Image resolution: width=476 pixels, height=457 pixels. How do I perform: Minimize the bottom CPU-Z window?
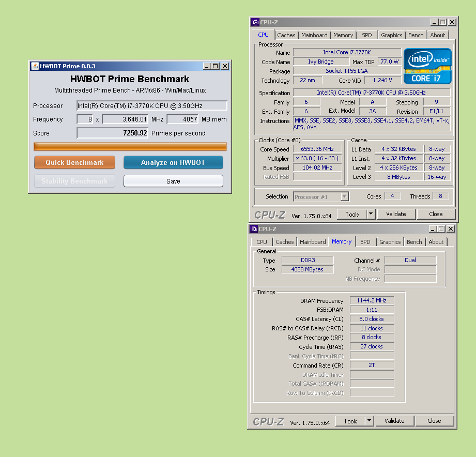click(433, 229)
